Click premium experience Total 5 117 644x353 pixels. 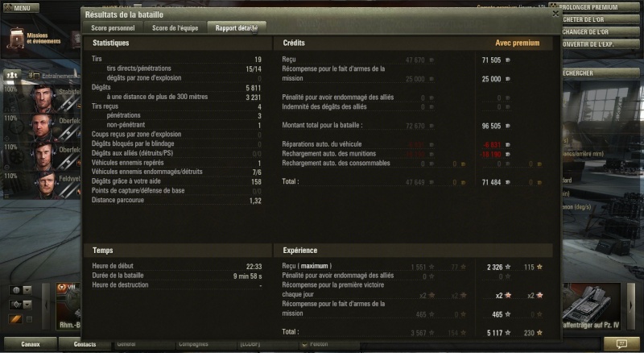(x=494, y=333)
